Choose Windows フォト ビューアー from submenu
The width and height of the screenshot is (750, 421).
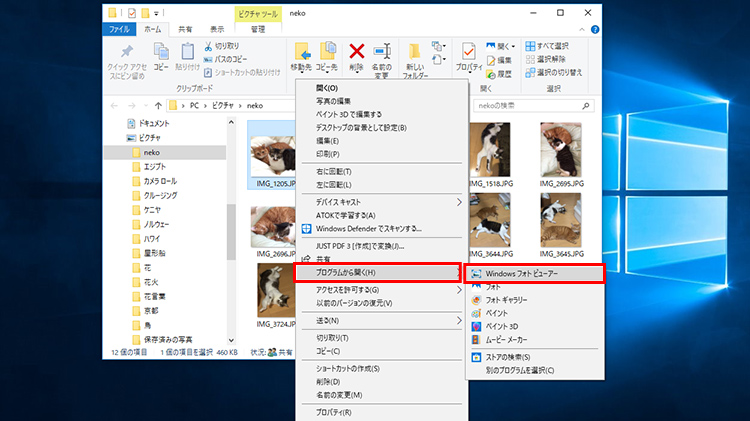click(x=534, y=273)
